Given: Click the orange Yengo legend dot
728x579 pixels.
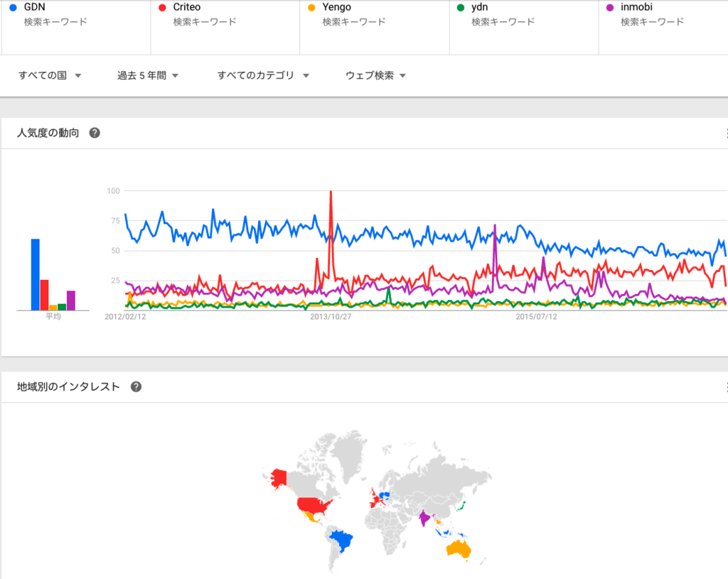Looking at the screenshot, I should tap(311, 7).
